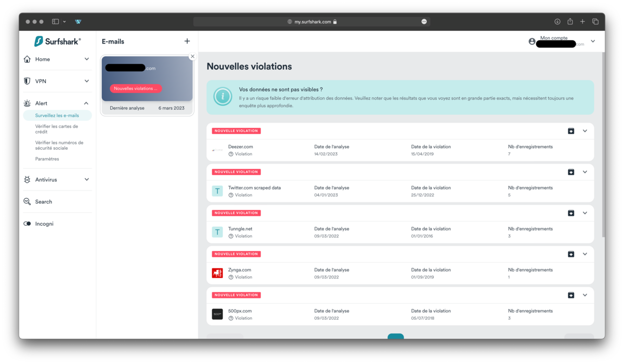
Task: Click the 6 mars 2023 last analysis date
Action: [x=172, y=108]
